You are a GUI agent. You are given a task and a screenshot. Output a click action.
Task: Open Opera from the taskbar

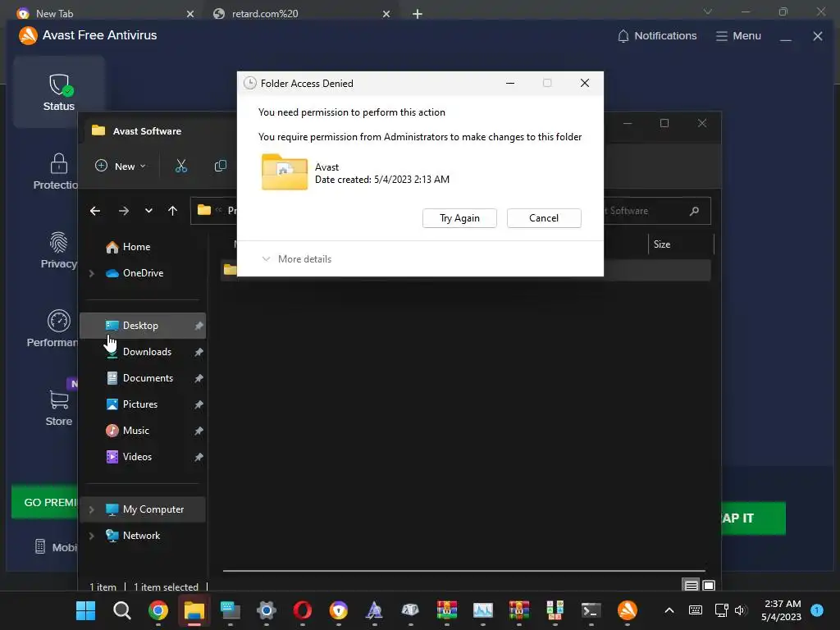[302, 610]
